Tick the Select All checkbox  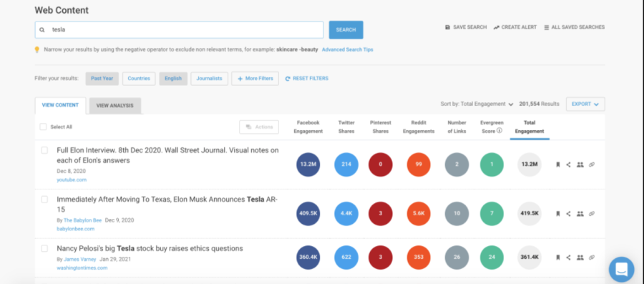click(43, 127)
